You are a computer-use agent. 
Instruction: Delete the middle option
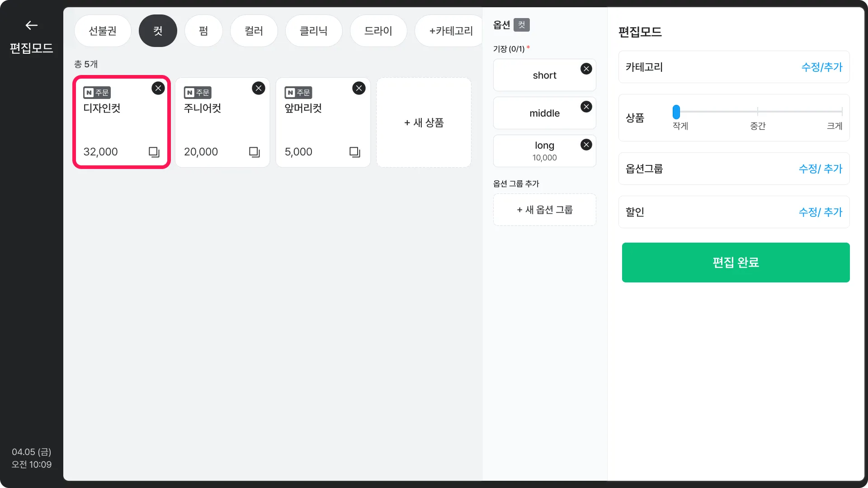click(586, 107)
